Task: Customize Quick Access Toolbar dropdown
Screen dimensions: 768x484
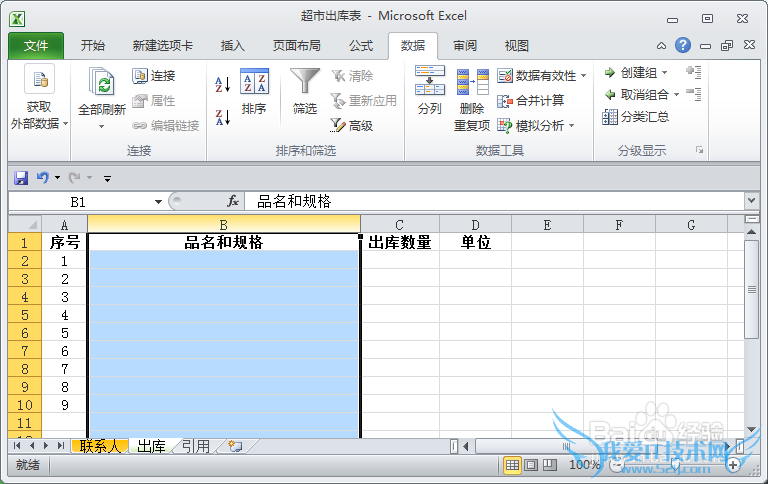Action: tap(107, 179)
